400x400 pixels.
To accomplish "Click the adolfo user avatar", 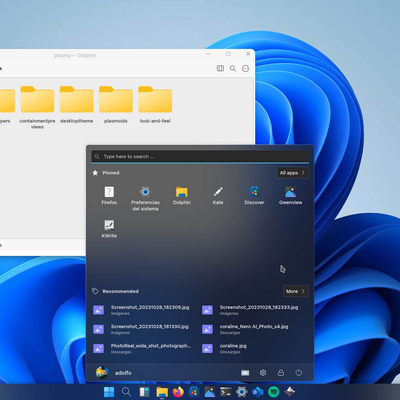I will 102,373.
